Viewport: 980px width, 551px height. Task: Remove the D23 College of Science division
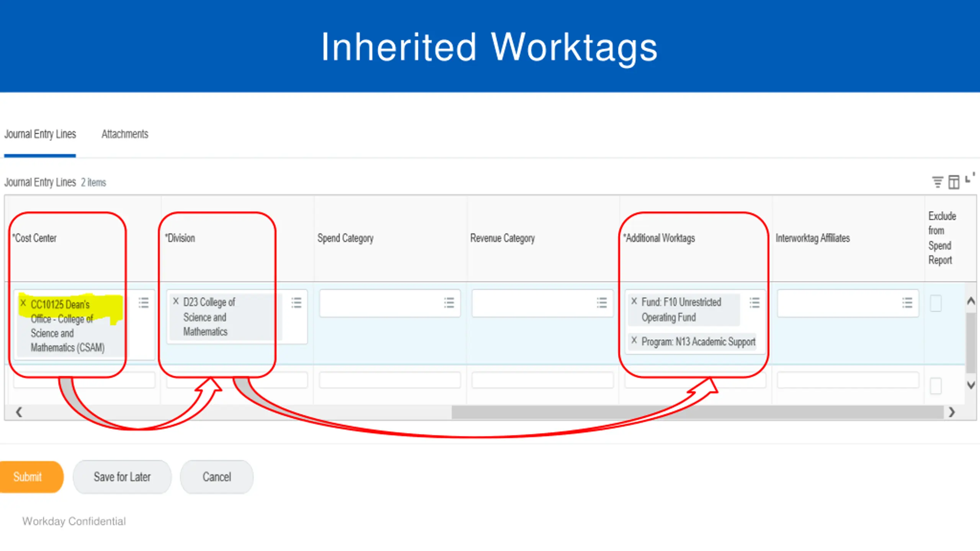[x=176, y=301]
